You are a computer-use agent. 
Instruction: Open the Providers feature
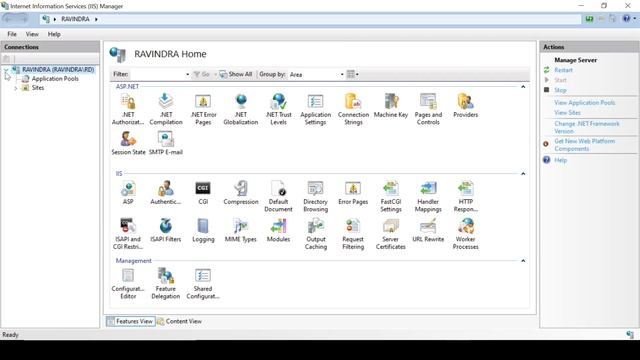[x=465, y=106]
